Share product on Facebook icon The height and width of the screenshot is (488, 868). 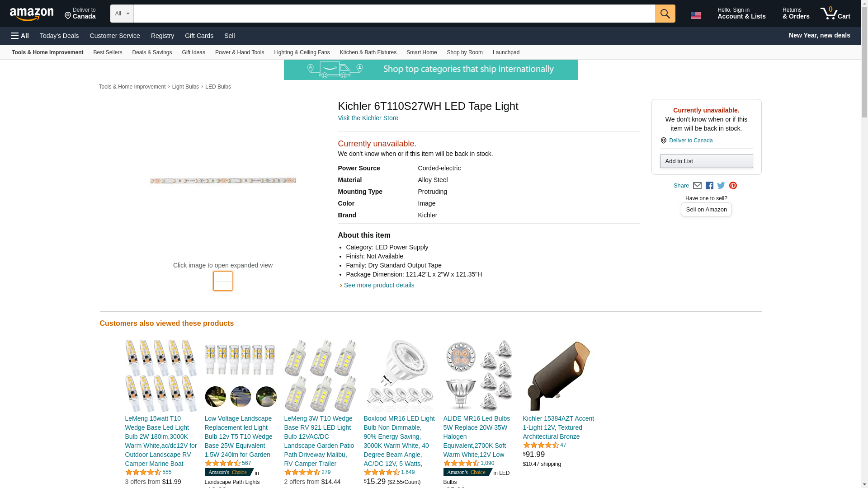(x=709, y=186)
